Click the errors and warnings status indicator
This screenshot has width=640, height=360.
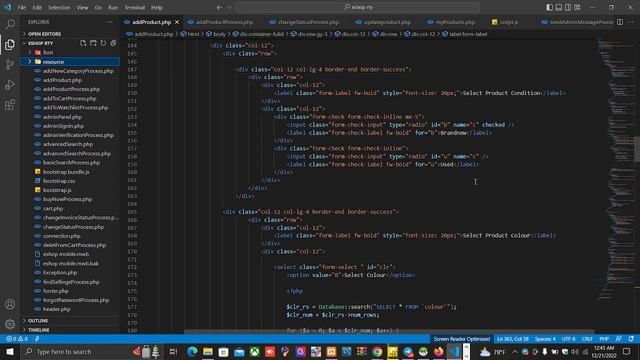(17, 339)
